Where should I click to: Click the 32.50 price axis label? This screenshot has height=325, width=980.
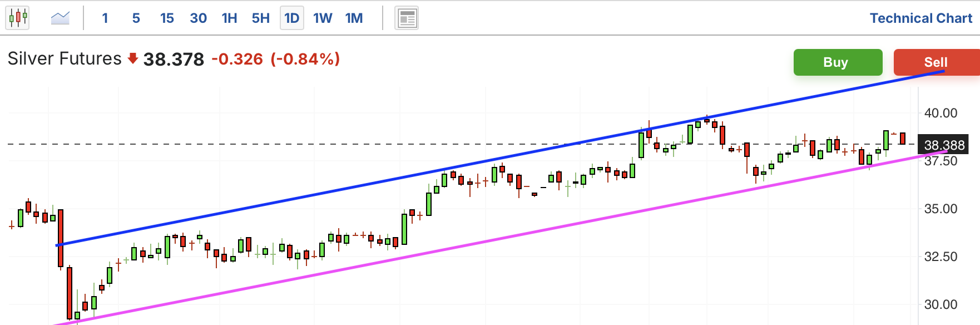pyautogui.click(x=941, y=257)
